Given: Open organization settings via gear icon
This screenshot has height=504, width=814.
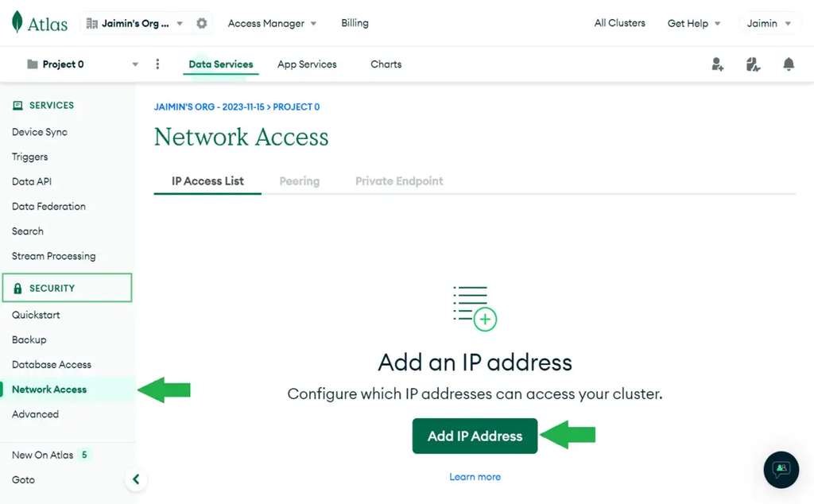Looking at the screenshot, I should pos(201,23).
